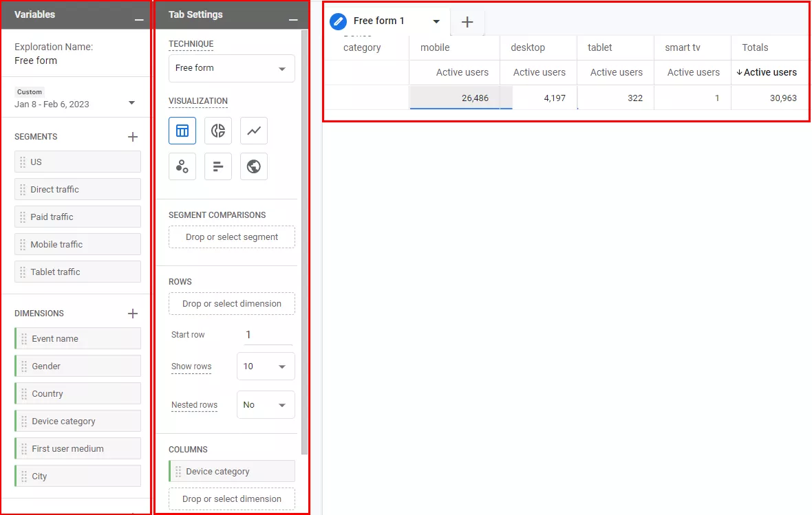The image size is (812, 515).
Task: Click the Start row input field
Action: pyautogui.click(x=268, y=335)
